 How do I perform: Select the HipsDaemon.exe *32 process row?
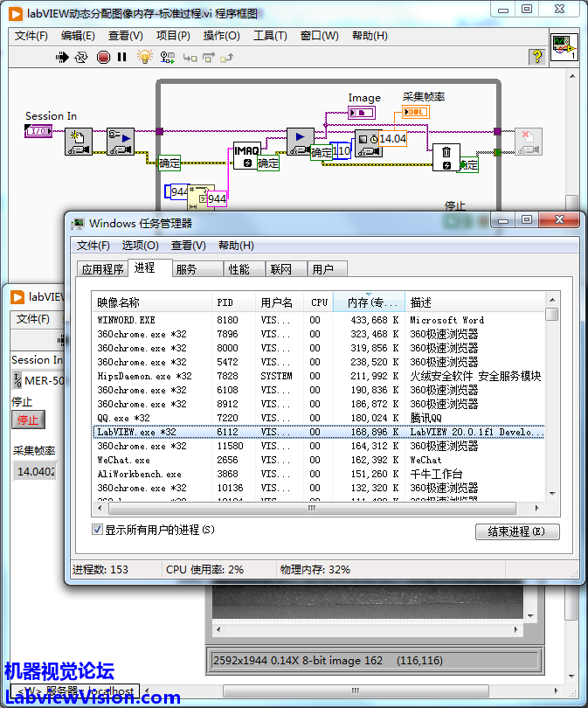pos(319,376)
